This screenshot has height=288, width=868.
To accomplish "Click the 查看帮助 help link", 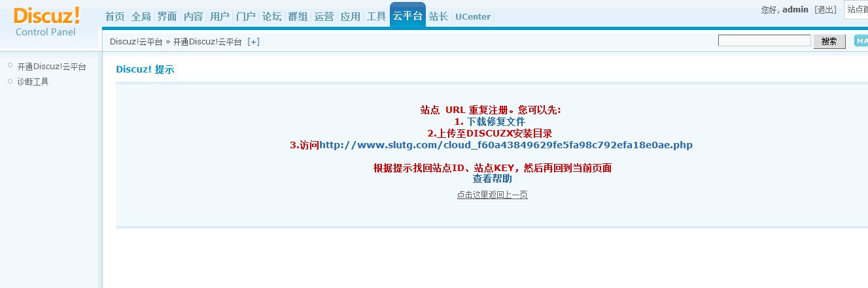I will 493,178.
